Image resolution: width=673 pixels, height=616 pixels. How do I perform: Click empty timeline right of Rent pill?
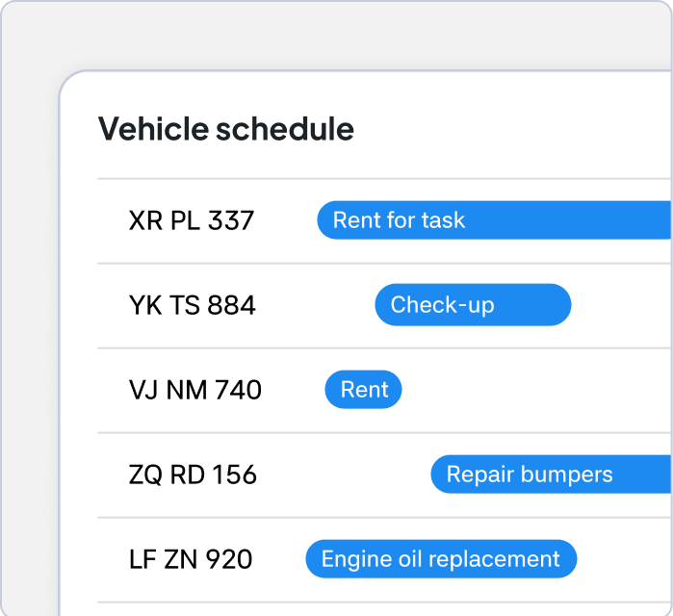tap(530, 390)
